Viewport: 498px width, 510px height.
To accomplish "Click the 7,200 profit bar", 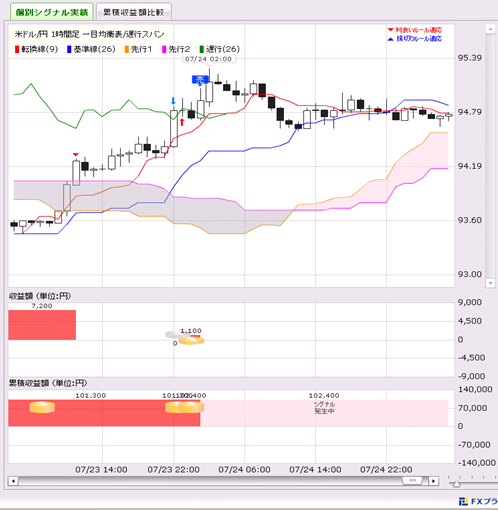I will point(42,325).
